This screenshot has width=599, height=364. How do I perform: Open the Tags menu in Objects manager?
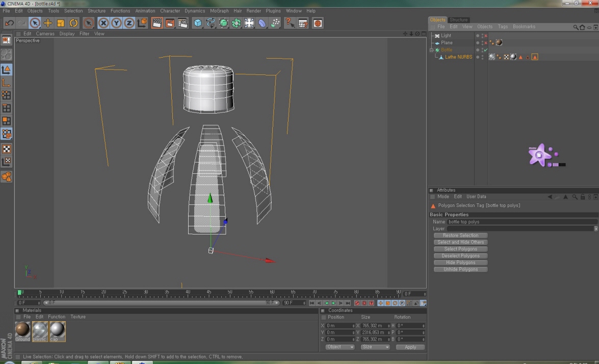(x=503, y=27)
